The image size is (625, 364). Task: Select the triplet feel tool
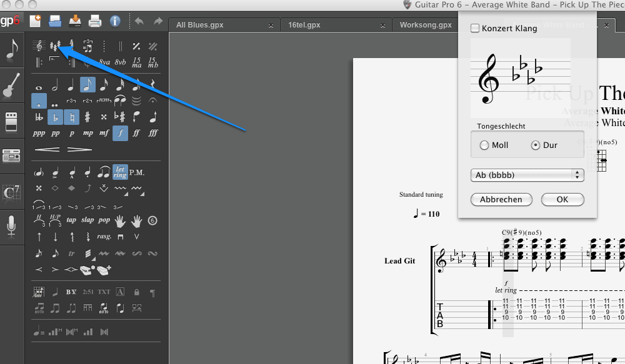point(87,46)
